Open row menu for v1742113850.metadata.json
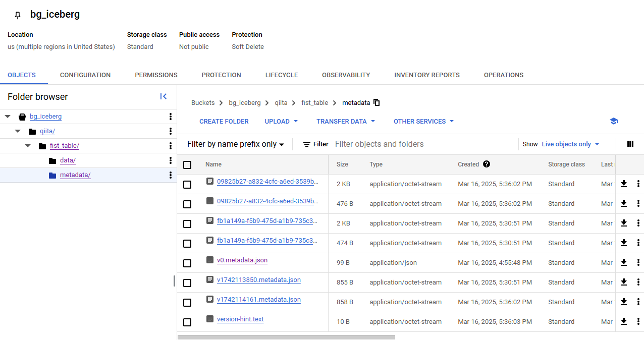The image size is (644, 340). 638,282
